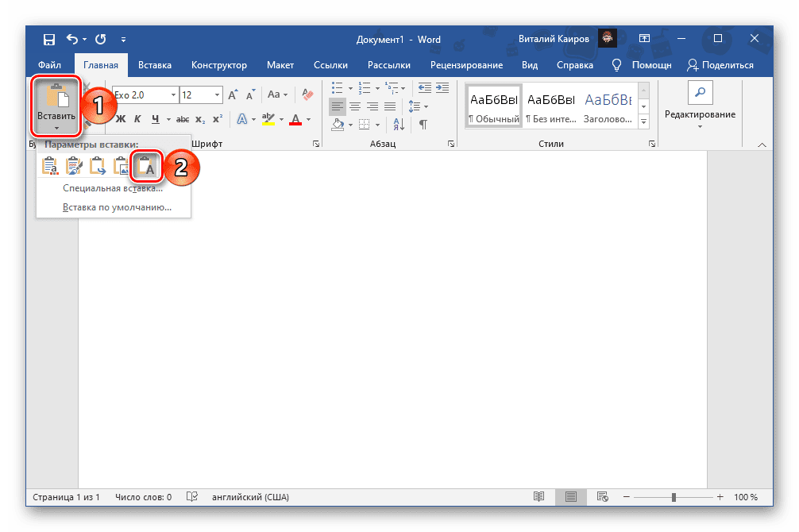Decrease font size with the smaller A icon
This screenshot has height=532, width=799.
pyautogui.click(x=250, y=94)
